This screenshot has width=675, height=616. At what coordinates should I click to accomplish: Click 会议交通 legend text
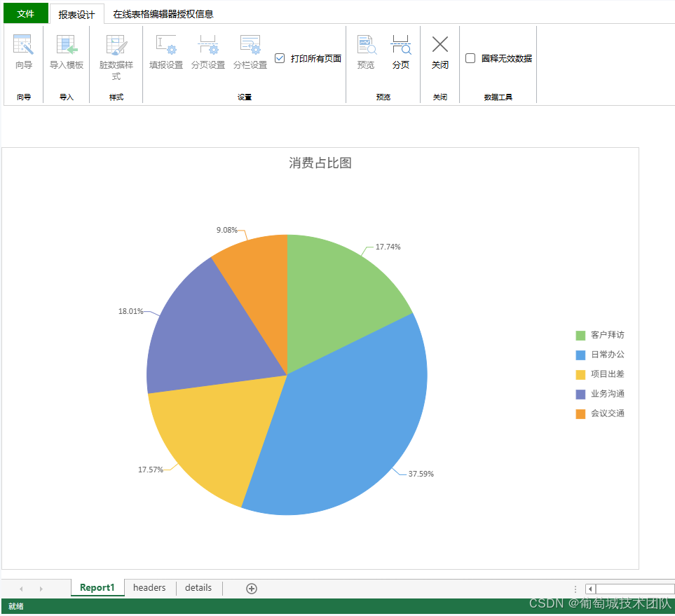click(608, 413)
